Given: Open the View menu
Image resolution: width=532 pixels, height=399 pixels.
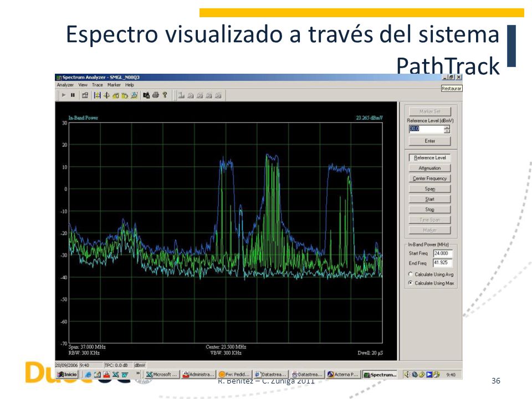Looking at the screenshot, I should 83,85.
